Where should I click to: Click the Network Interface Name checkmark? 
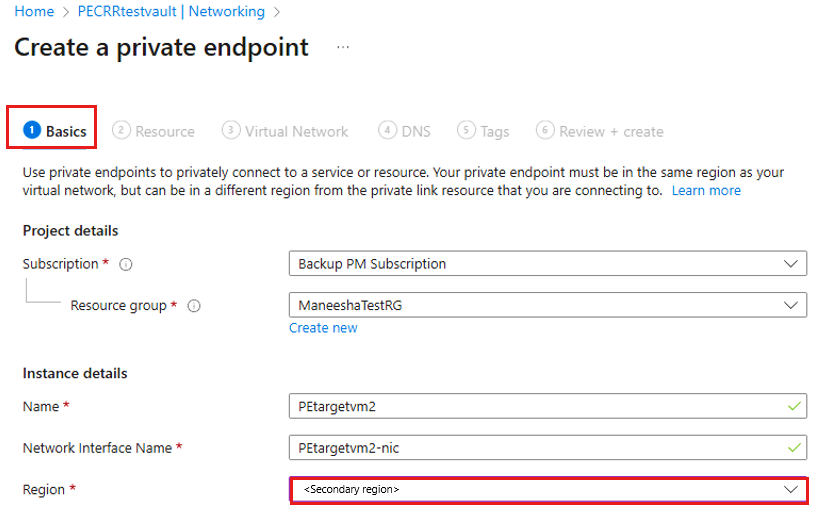tap(794, 448)
